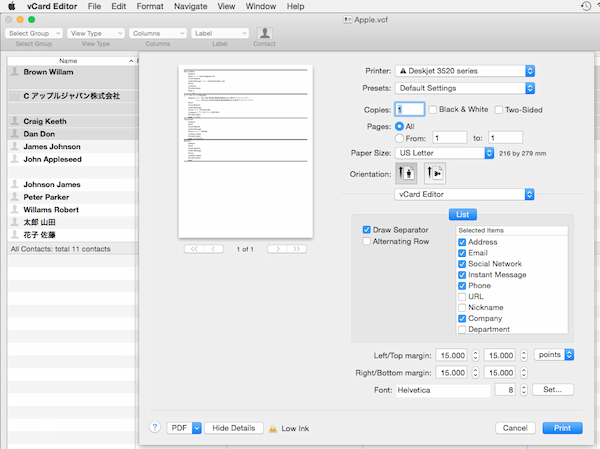This screenshot has width=600, height=449.
Task: Open the View menu
Action: 227,6
